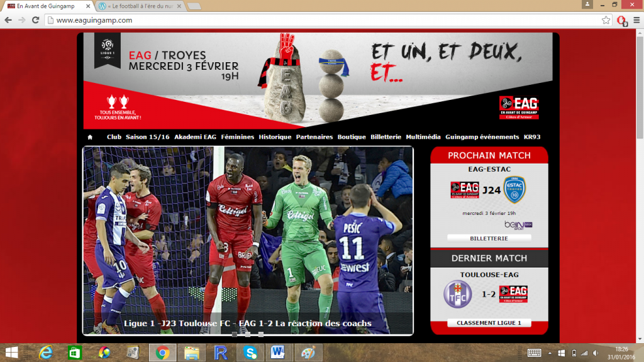The height and width of the screenshot is (362, 644).
Task: Open the touch keyboard from the system tray
Action: (x=534, y=353)
